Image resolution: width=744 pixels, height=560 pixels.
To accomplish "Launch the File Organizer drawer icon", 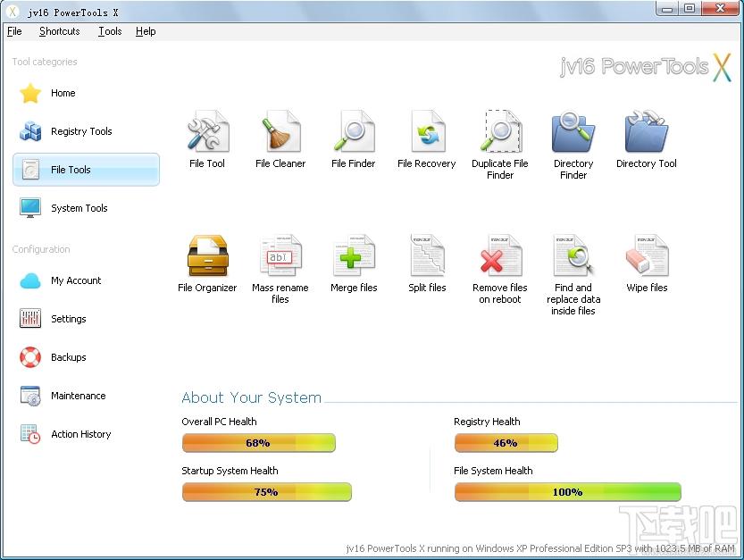I will pos(207,255).
